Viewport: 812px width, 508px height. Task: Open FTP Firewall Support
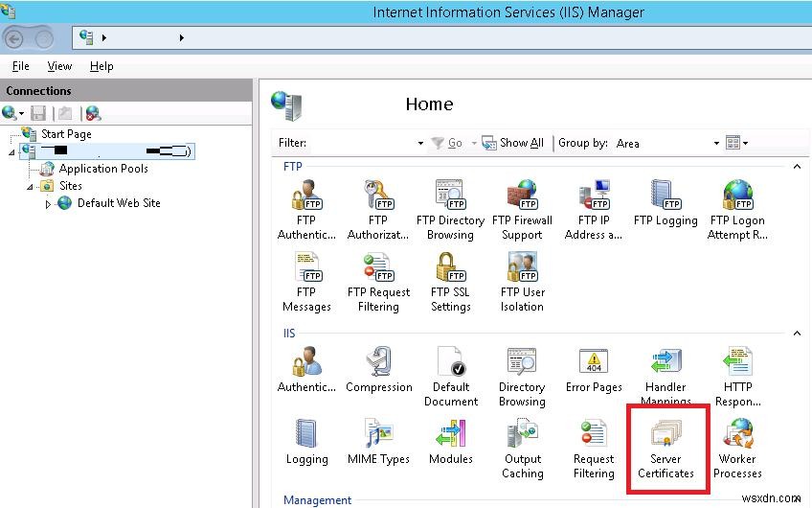tap(522, 210)
